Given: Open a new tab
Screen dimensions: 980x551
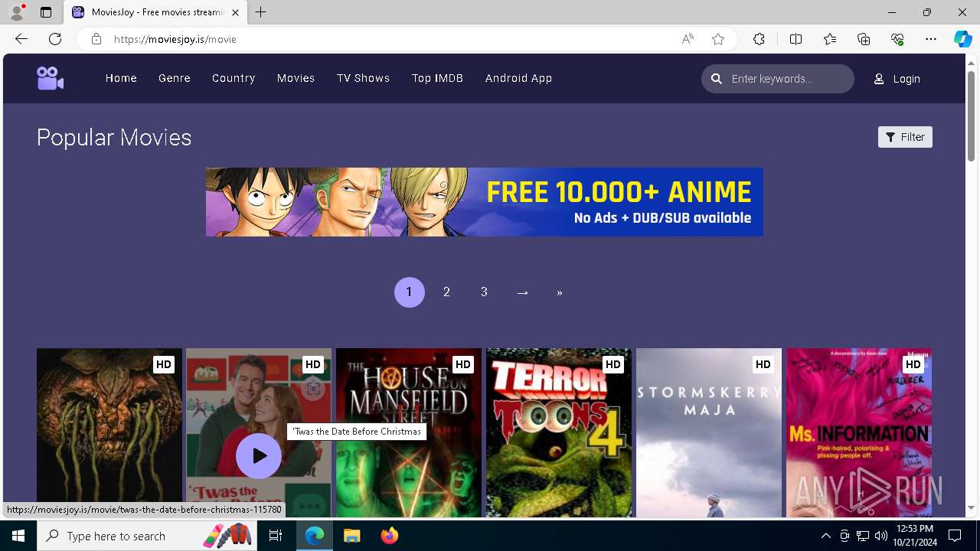Looking at the screenshot, I should 261,12.
